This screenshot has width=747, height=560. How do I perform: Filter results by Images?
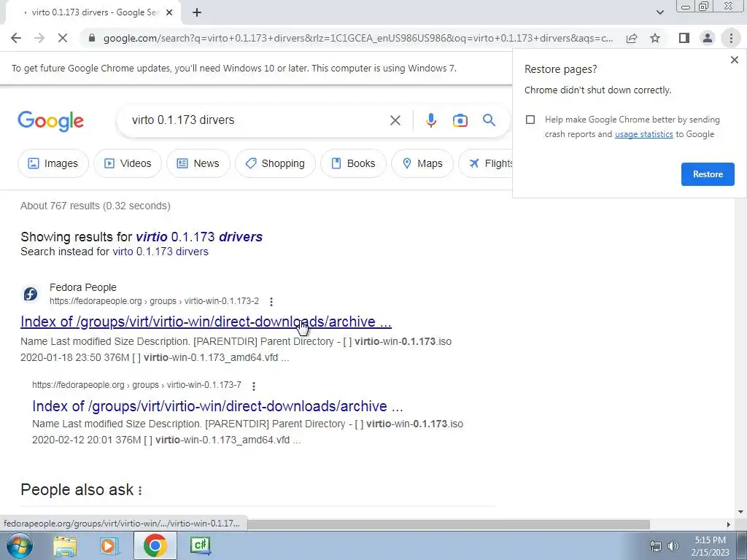tap(53, 163)
